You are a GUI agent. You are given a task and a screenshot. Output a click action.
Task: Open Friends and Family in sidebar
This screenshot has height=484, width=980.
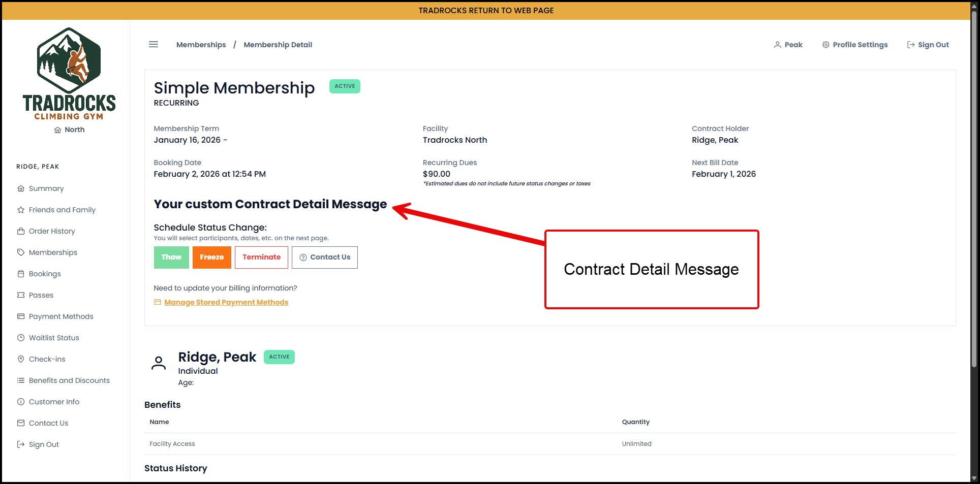click(62, 210)
